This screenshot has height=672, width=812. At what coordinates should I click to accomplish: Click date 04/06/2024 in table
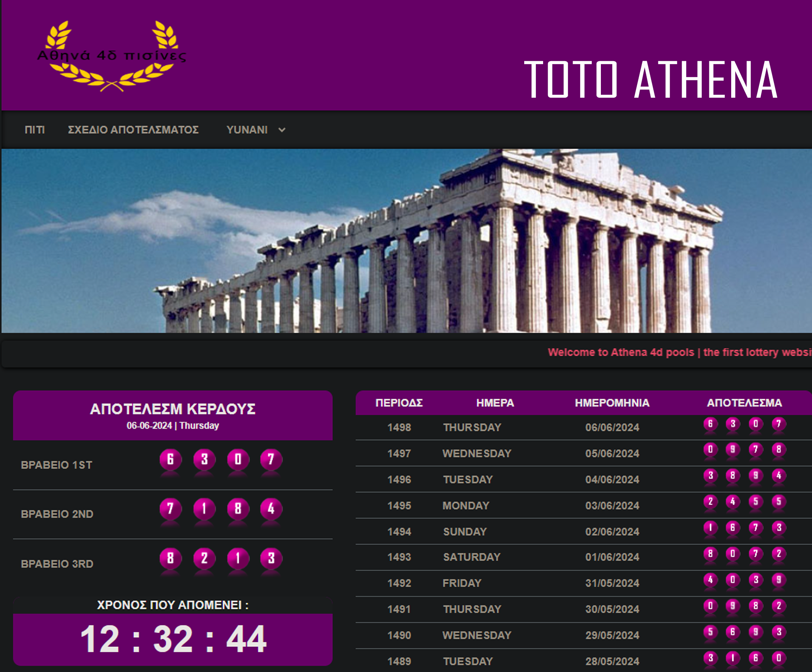[612, 479]
